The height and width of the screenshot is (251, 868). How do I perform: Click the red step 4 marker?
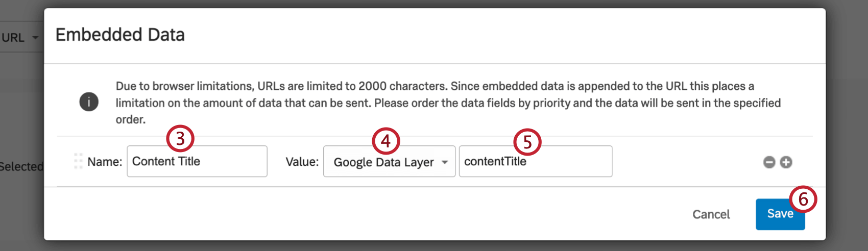point(386,140)
